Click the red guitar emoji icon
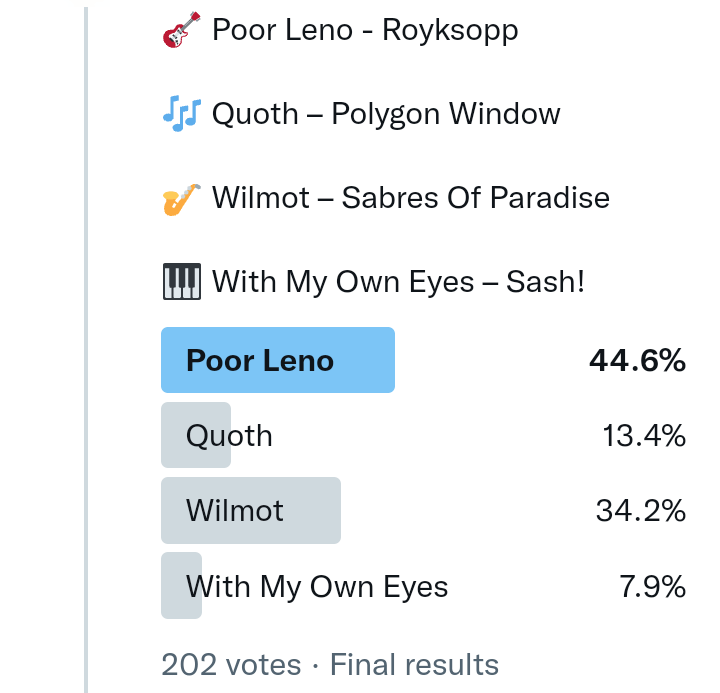The image size is (720, 693). [x=181, y=31]
